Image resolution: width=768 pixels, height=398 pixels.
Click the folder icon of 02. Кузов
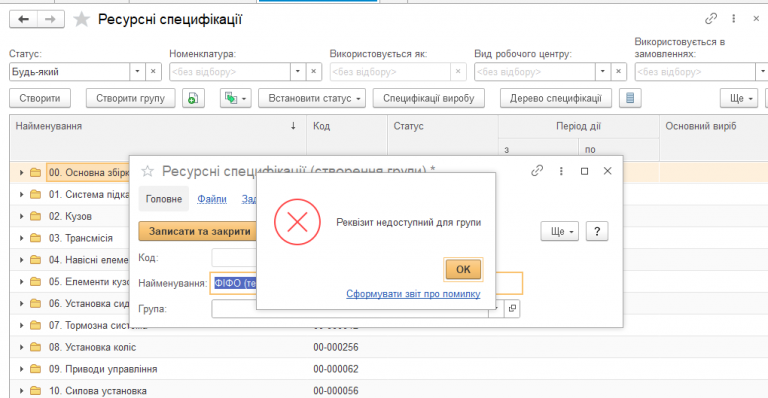[x=35, y=216]
